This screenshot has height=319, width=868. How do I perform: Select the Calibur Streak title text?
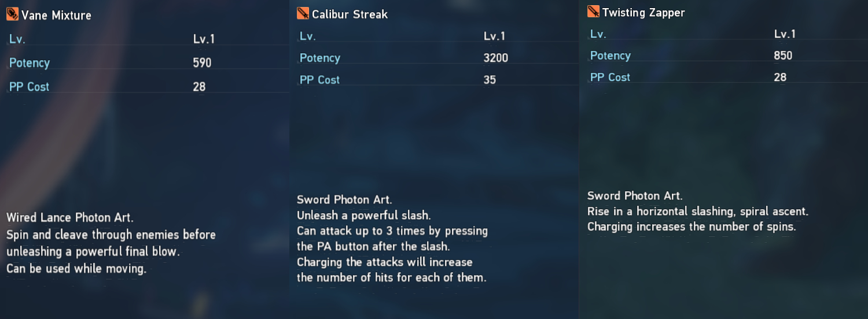350,14
